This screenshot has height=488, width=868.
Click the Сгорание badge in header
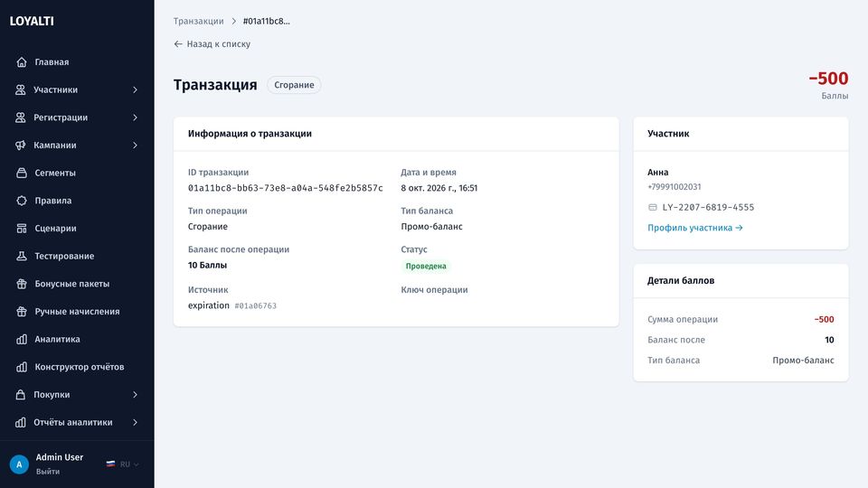click(294, 85)
